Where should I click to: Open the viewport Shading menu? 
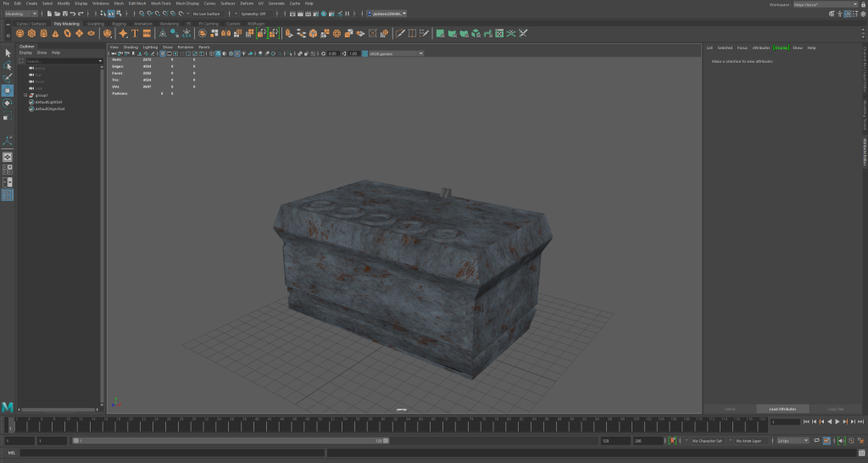(131, 47)
